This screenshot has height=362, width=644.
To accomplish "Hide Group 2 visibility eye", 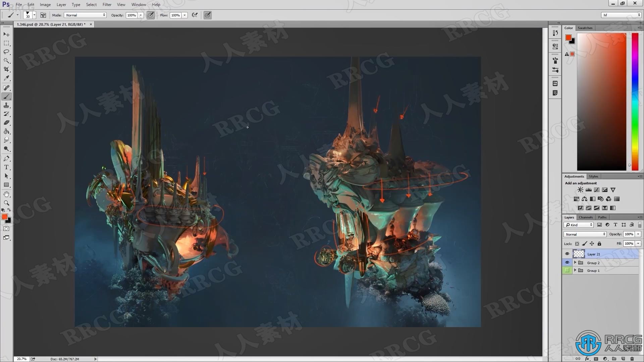I will (x=567, y=263).
